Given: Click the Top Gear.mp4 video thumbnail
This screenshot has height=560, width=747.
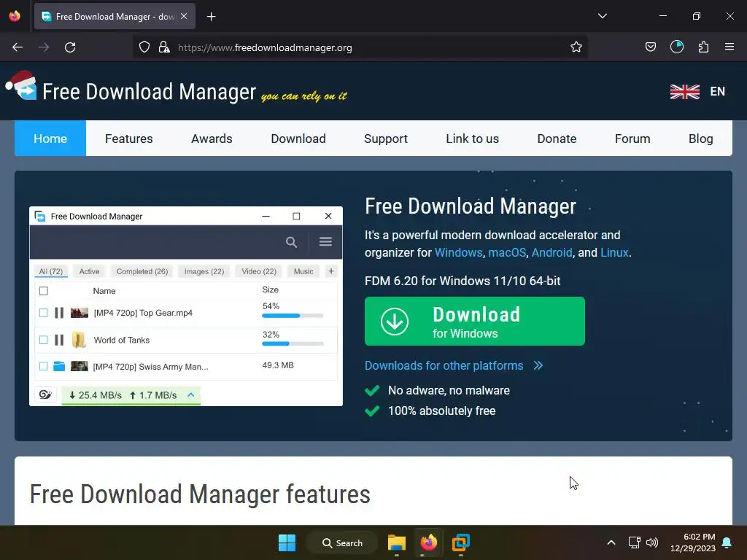Looking at the screenshot, I should (x=80, y=313).
